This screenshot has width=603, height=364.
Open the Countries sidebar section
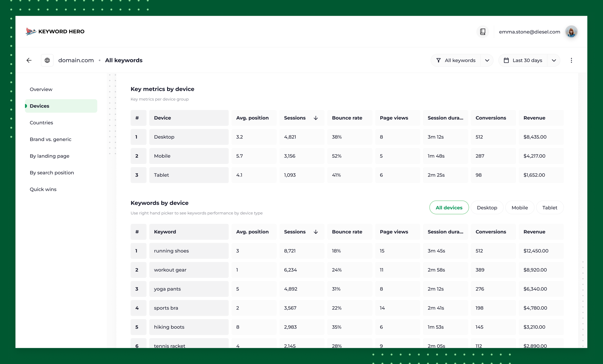pos(61,123)
